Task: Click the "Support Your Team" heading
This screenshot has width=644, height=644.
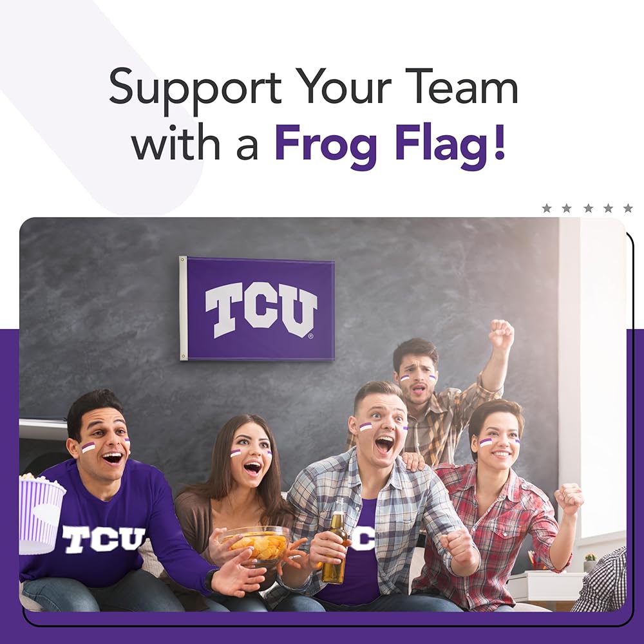Action: click(313, 88)
